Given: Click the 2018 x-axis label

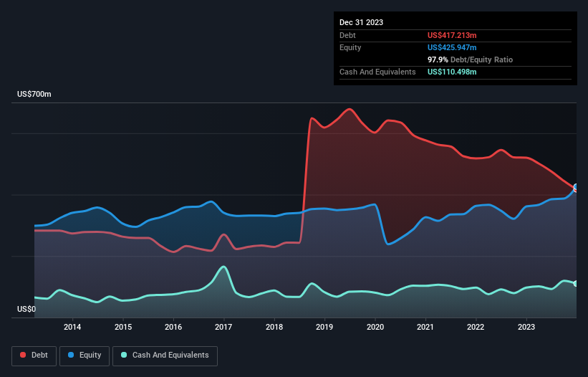Looking at the screenshot, I should pos(274,327).
